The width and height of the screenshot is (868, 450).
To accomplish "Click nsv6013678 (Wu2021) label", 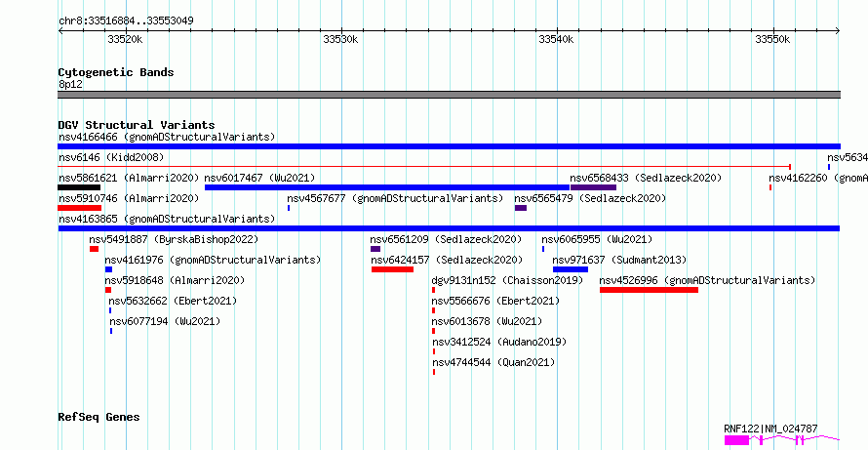I will tap(487, 321).
